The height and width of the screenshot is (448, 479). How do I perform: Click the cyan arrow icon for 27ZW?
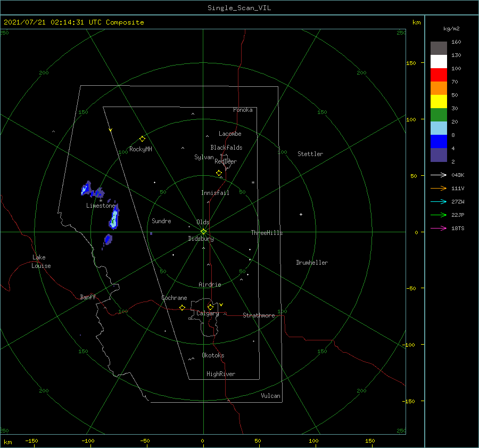pos(439,201)
